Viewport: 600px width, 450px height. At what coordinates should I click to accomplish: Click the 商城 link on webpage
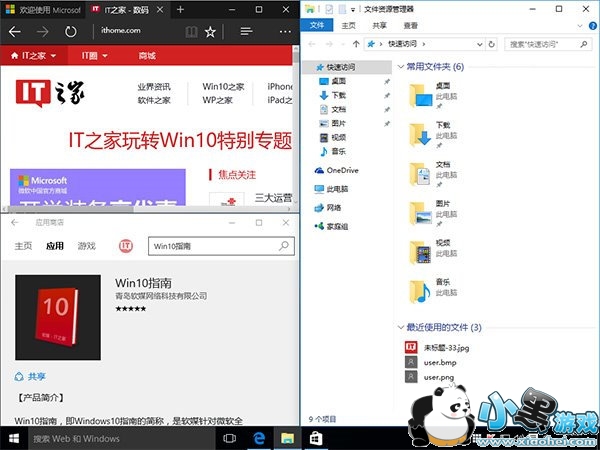pos(147,56)
